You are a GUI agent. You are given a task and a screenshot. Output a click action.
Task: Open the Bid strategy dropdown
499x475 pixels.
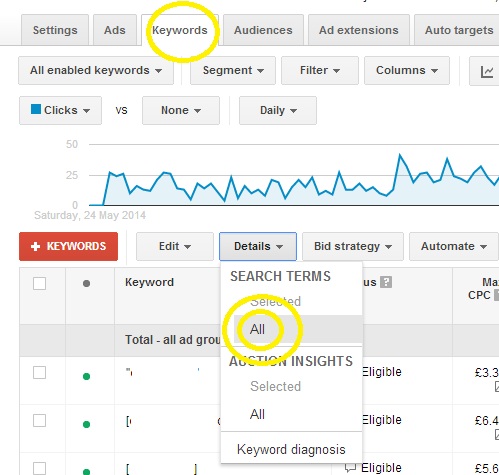click(x=353, y=246)
